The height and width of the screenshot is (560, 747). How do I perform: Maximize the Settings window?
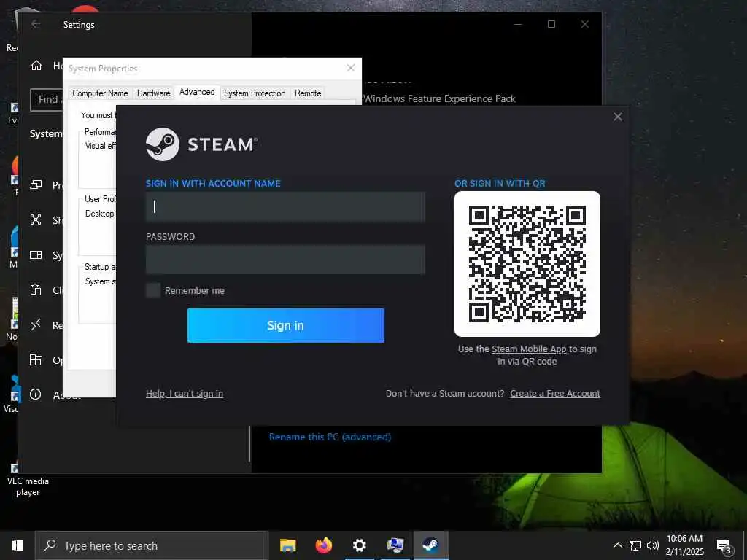click(551, 24)
